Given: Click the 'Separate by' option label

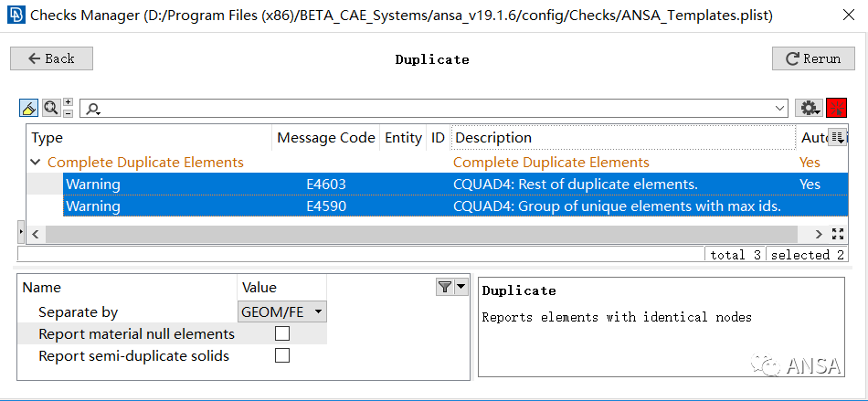Looking at the screenshot, I should (78, 312).
